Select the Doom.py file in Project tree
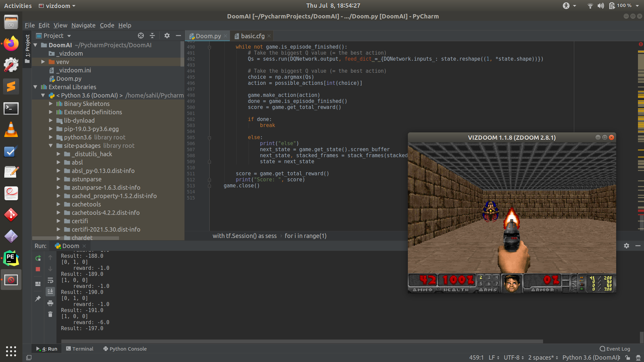This screenshot has height=362, width=644. (x=69, y=78)
